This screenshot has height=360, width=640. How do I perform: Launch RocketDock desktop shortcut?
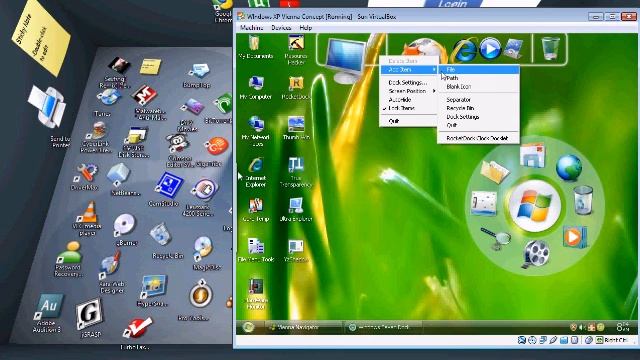(x=296, y=84)
